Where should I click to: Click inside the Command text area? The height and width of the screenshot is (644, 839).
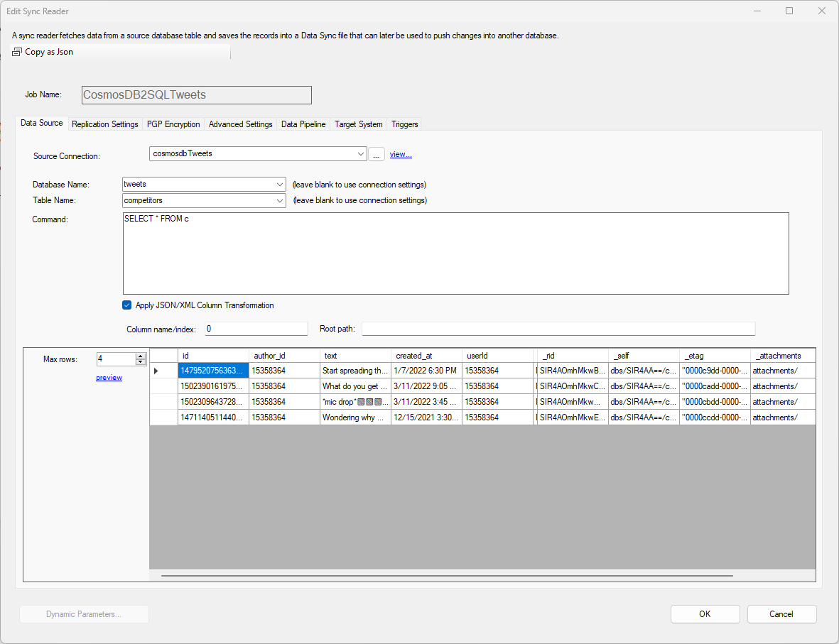tap(456, 253)
